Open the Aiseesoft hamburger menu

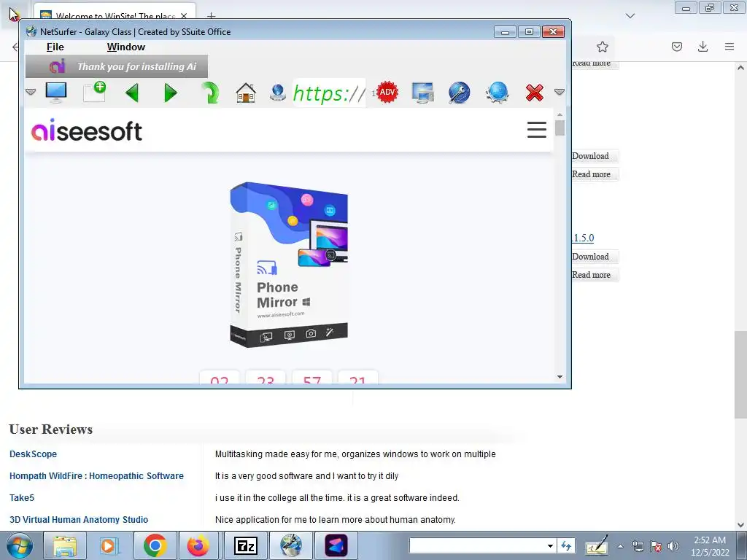click(536, 130)
